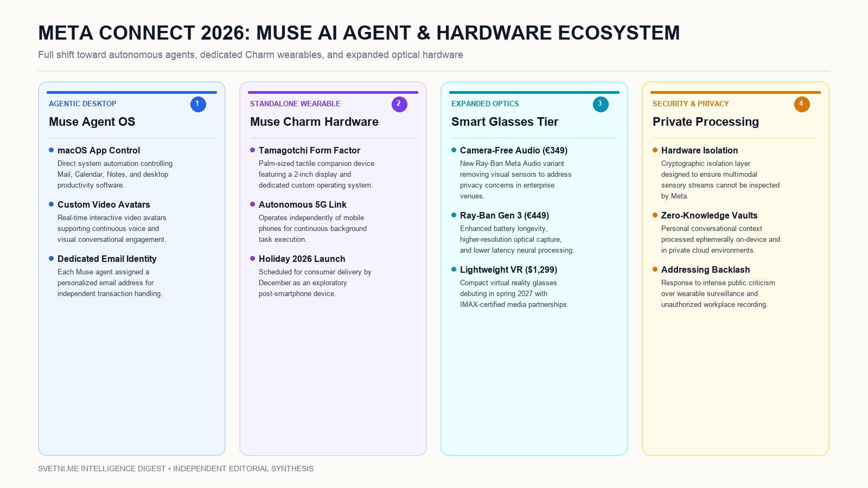Click the 'Muse Charm Hardware' heading
The image size is (868, 488).
coord(314,122)
